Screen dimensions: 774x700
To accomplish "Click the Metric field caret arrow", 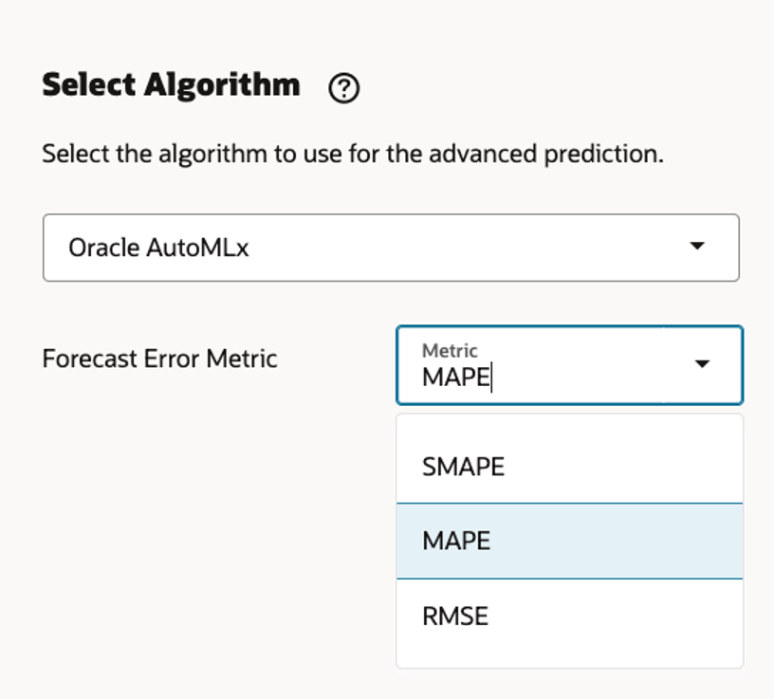I will 702,364.
